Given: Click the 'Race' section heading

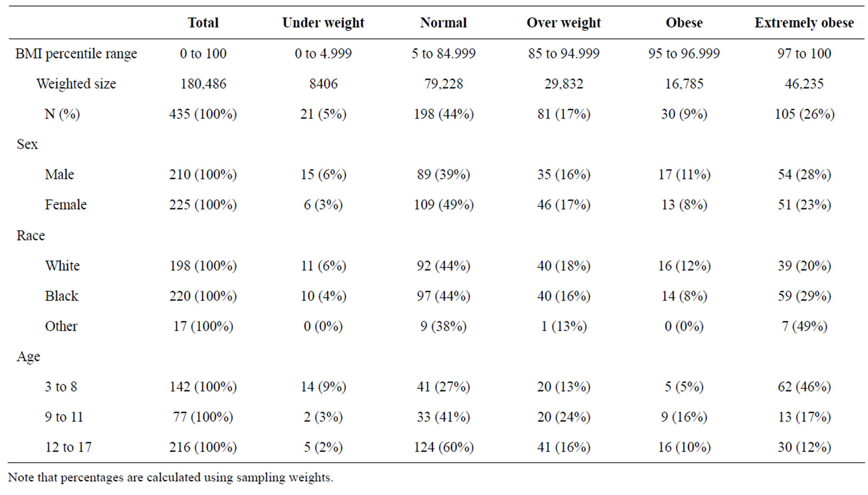Looking at the screenshot, I should [30, 235].
